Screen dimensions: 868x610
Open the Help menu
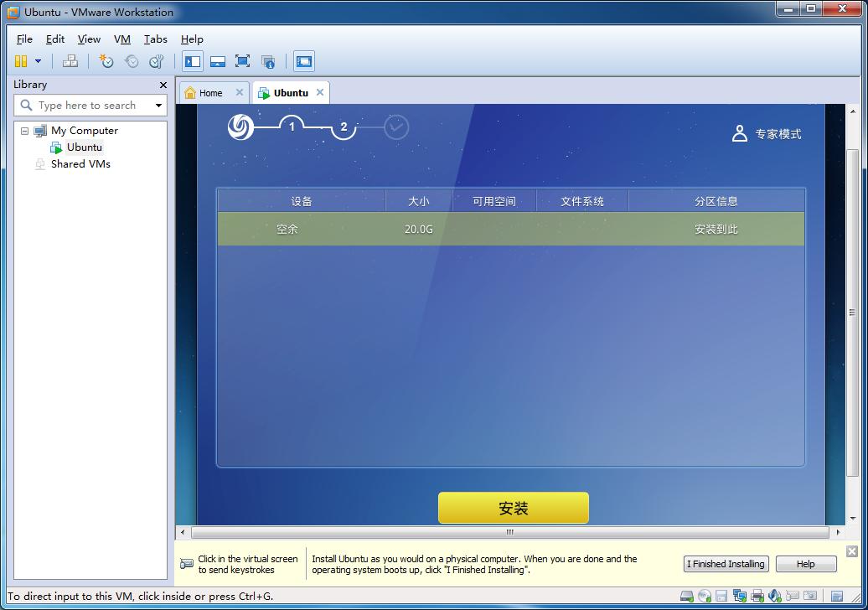point(192,39)
